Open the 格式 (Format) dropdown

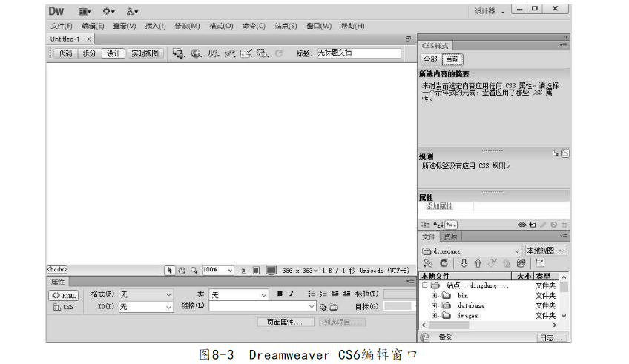[x=146, y=294]
